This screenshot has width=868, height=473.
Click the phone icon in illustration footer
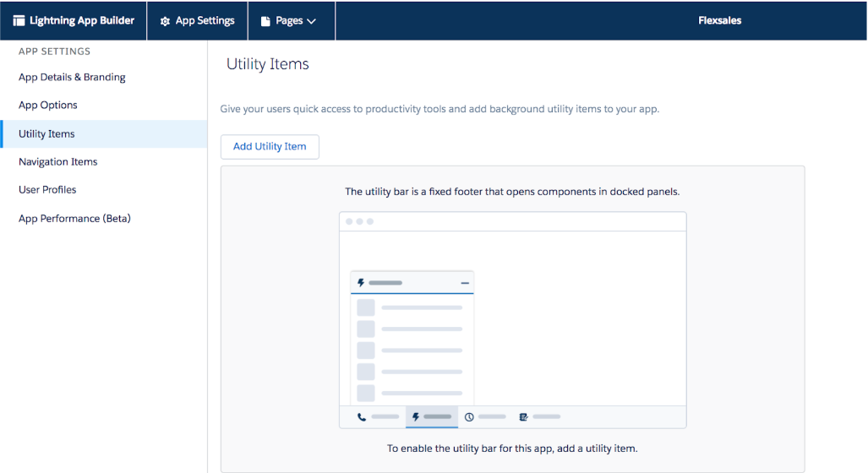362,416
